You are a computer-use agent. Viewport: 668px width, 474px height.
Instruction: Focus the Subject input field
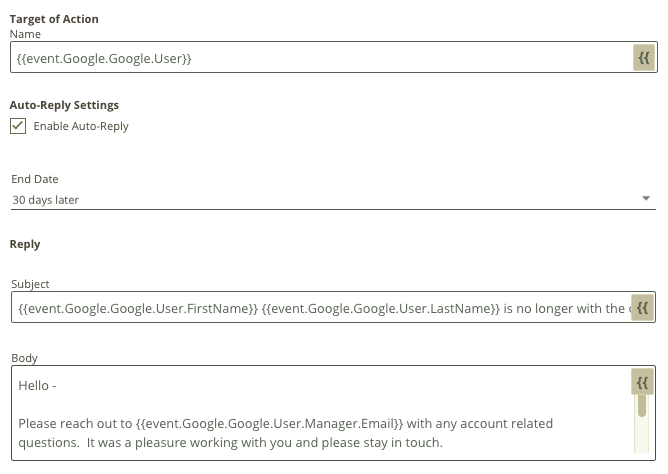point(321,307)
